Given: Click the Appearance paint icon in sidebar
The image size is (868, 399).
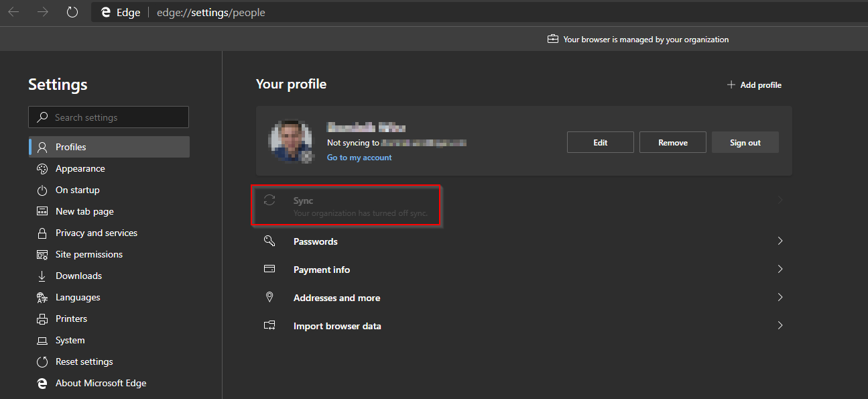Looking at the screenshot, I should click(42, 168).
